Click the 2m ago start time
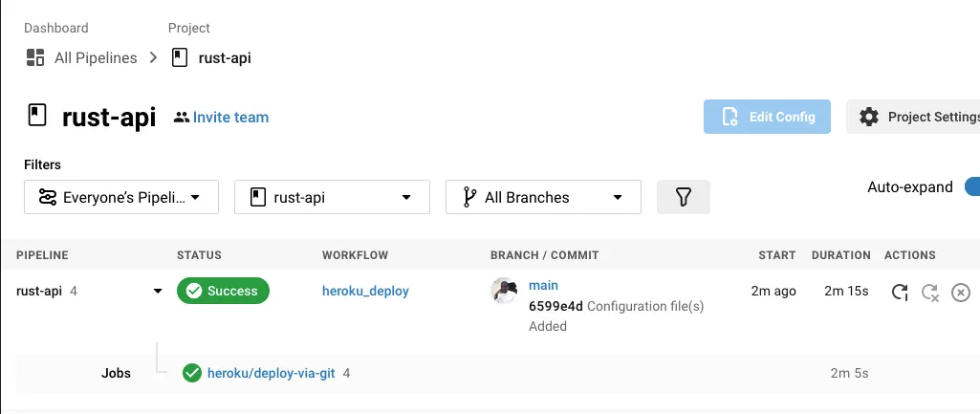Screen dimensions: 980x414 [773, 291]
